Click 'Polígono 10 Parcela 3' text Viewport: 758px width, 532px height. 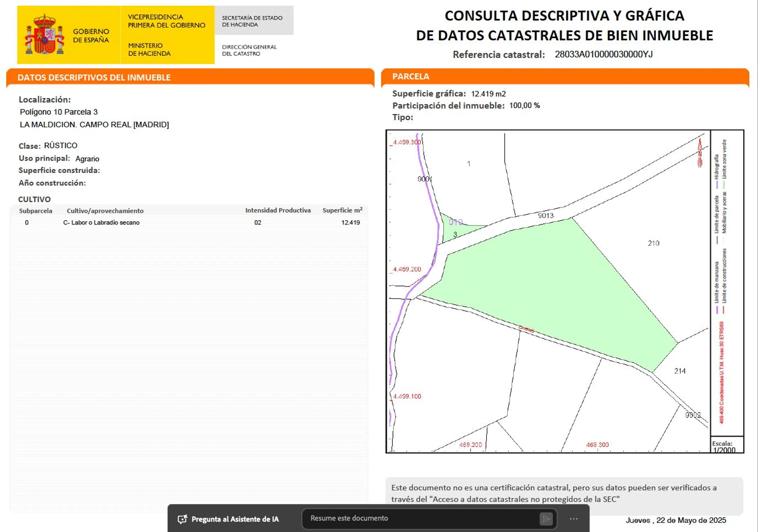[59, 112]
